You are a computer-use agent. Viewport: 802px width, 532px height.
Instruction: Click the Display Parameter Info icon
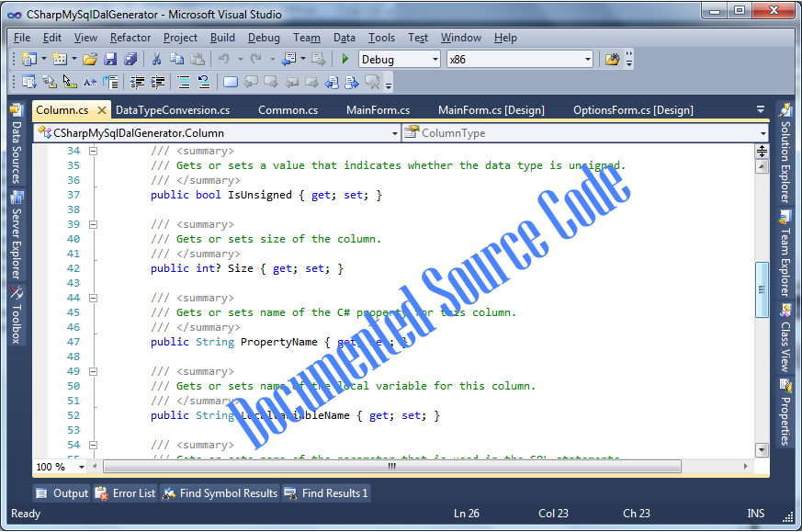[50, 82]
